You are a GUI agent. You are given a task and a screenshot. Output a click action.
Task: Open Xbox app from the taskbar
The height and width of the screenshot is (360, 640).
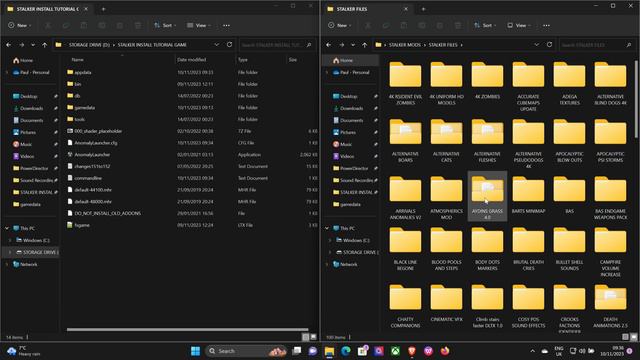coord(395,351)
